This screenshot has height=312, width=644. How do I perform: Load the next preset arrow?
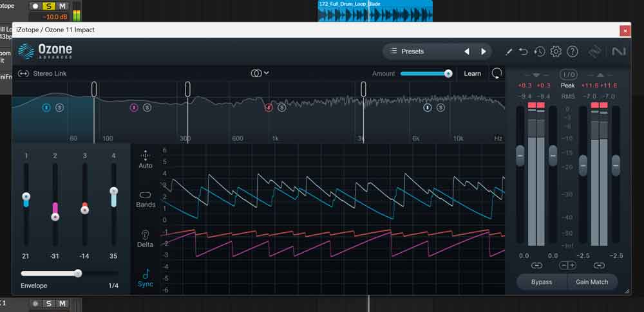(484, 51)
